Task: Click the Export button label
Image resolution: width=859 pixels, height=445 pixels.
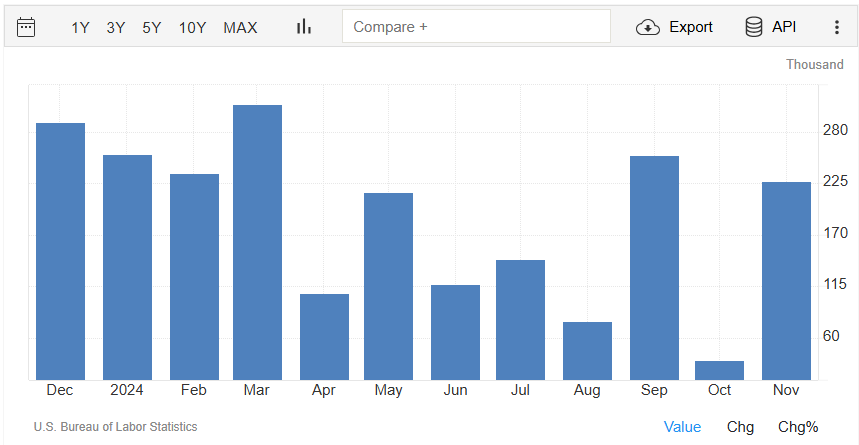Action: (691, 27)
